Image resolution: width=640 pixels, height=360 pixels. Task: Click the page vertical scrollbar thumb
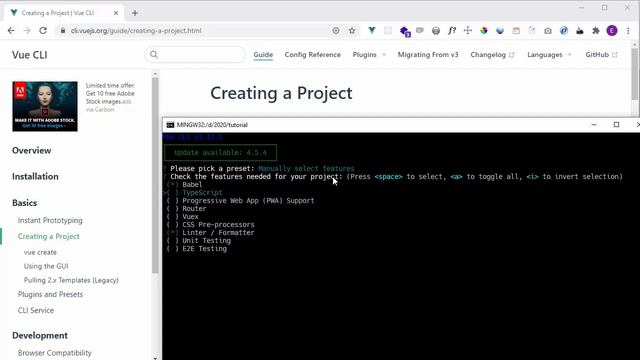(x=635, y=73)
